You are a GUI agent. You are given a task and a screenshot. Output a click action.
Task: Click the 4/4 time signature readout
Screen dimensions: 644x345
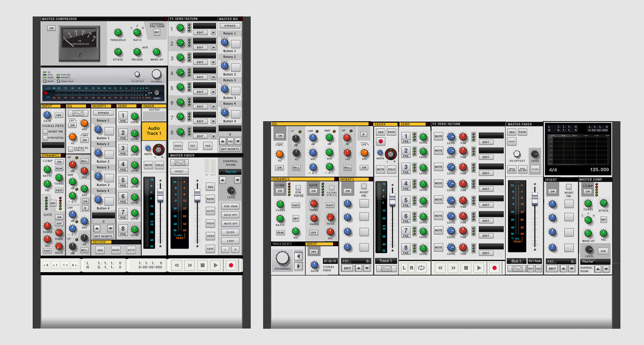(553, 170)
